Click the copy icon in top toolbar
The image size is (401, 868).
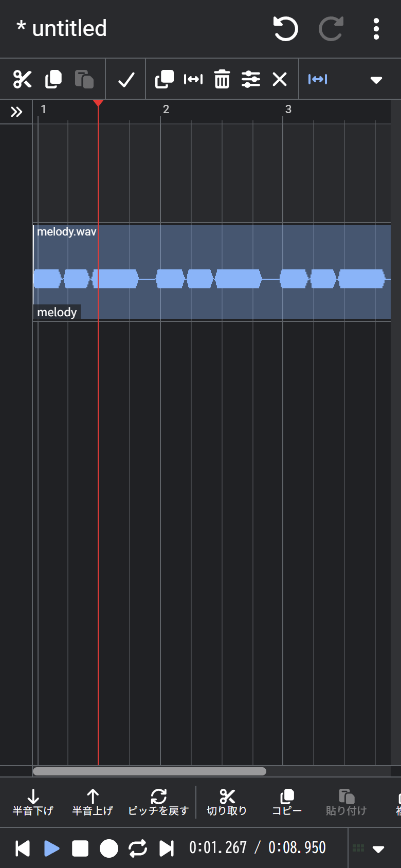[x=53, y=79]
